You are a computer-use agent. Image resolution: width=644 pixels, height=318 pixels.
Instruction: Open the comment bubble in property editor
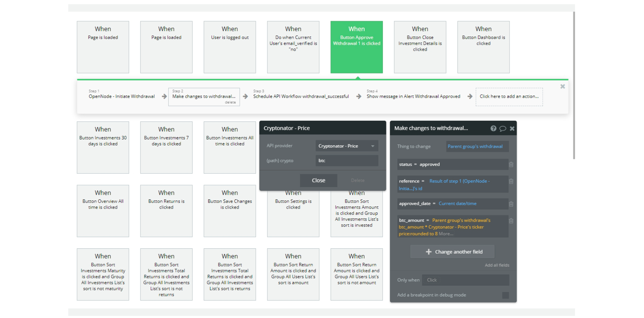503,128
